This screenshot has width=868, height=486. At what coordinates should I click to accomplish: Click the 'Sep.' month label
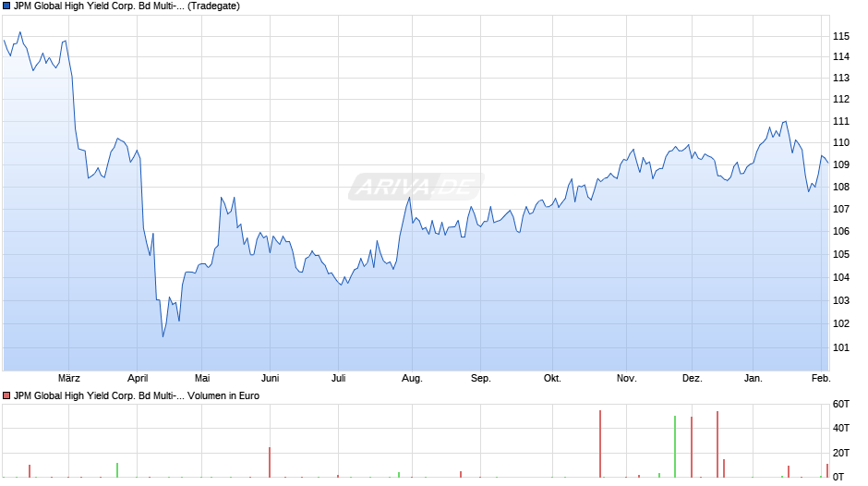pos(480,379)
